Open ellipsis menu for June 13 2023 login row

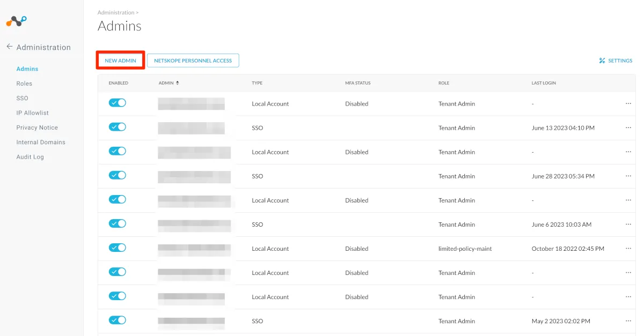coord(628,128)
